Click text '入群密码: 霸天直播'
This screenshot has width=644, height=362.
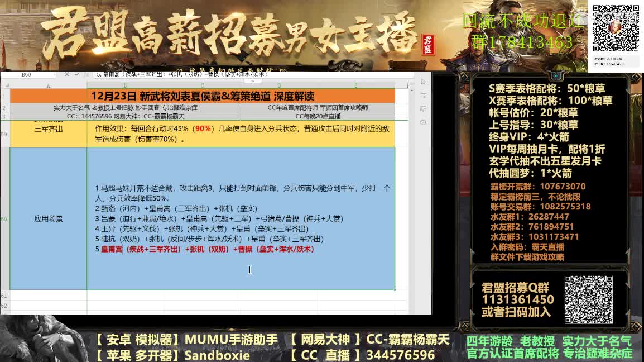tap(527, 247)
